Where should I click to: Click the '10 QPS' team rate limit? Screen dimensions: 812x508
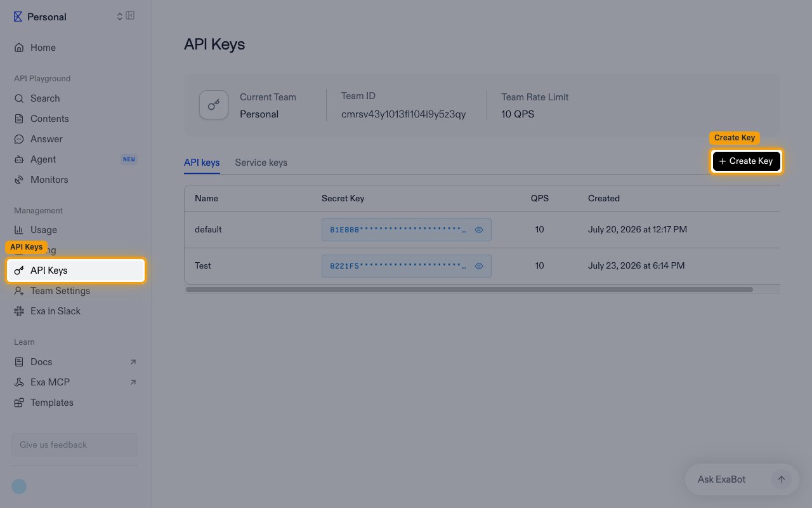518,114
